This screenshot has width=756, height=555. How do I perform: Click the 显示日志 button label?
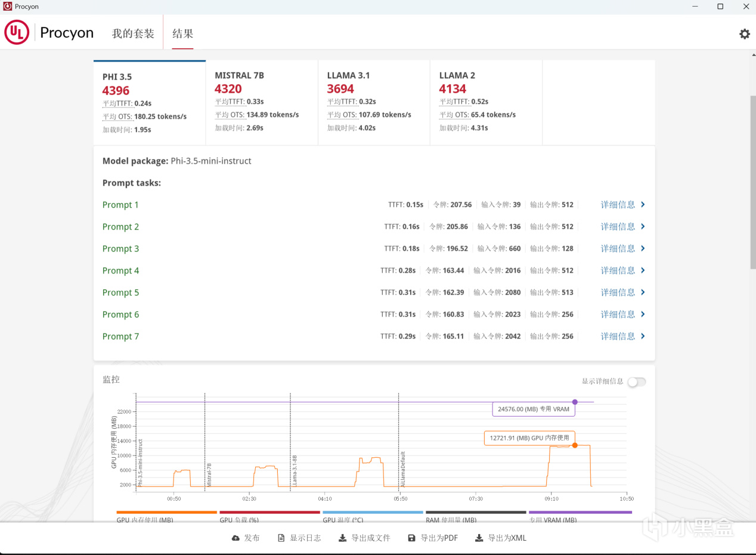305,538
